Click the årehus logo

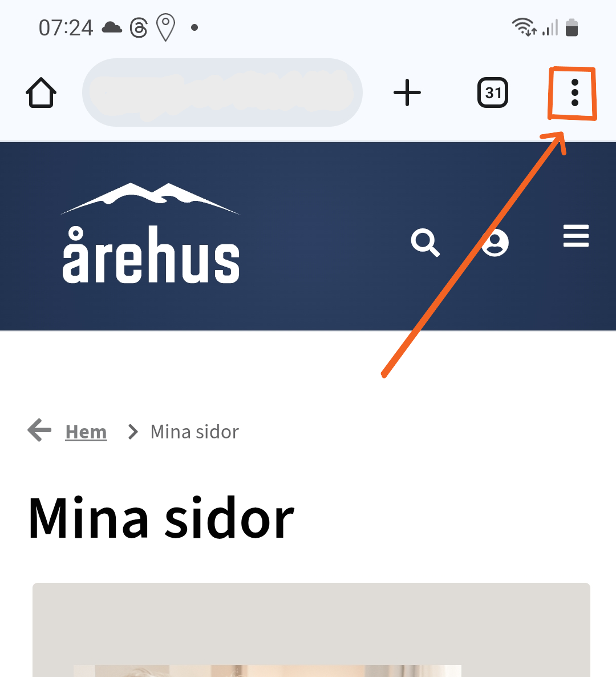click(151, 233)
